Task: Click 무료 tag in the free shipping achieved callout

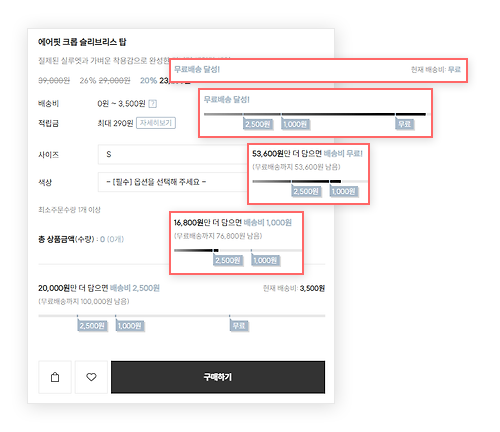Action: pos(405,124)
